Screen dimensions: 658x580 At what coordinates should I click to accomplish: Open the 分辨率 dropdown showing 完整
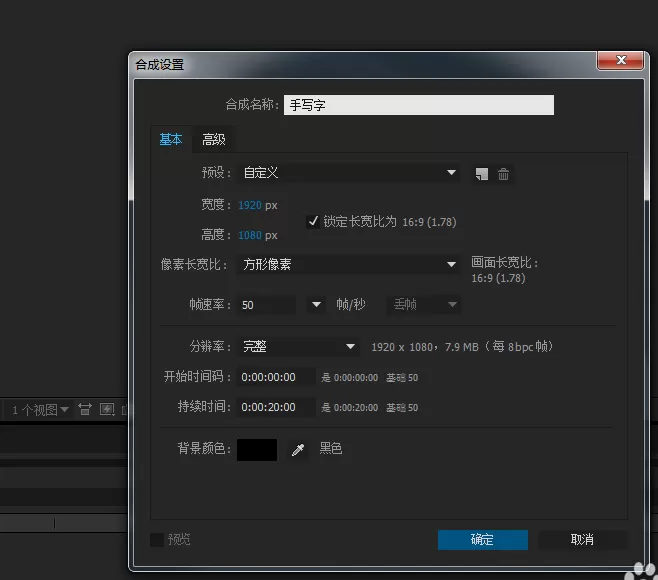tap(298, 347)
